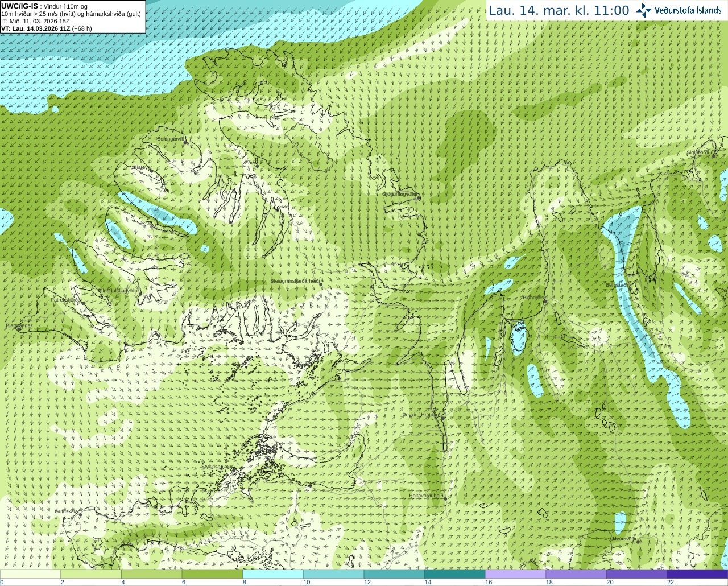Screen dimensions: 728x586
Task: Click the Steingrímsfjarðarheiði station marker
Action: (x=321, y=284)
